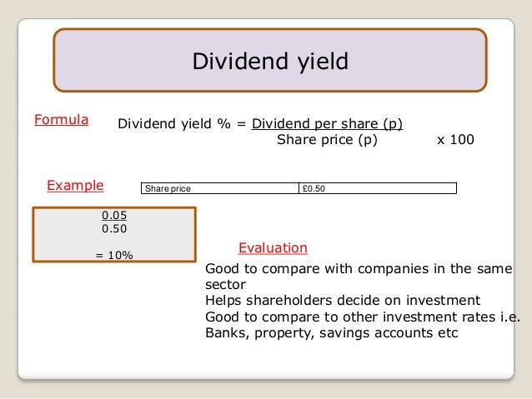This screenshot has height=399, width=532.
Task: Select the red Evaluation heading
Action: tap(273, 247)
